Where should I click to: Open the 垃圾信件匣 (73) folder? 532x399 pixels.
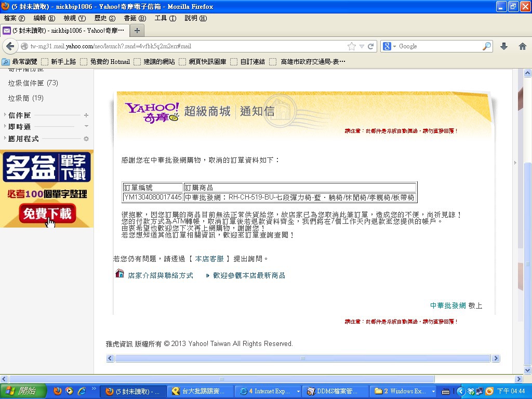coord(33,83)
